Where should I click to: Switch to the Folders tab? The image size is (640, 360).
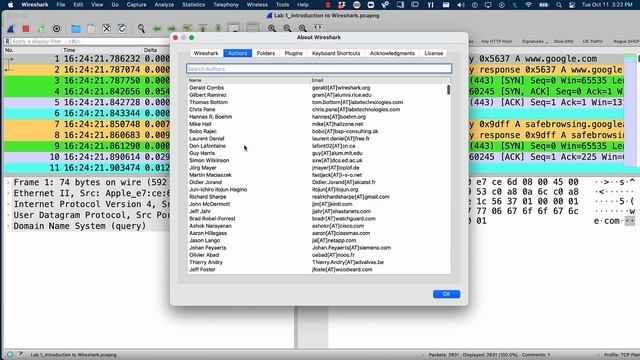[x=266, y=53]
